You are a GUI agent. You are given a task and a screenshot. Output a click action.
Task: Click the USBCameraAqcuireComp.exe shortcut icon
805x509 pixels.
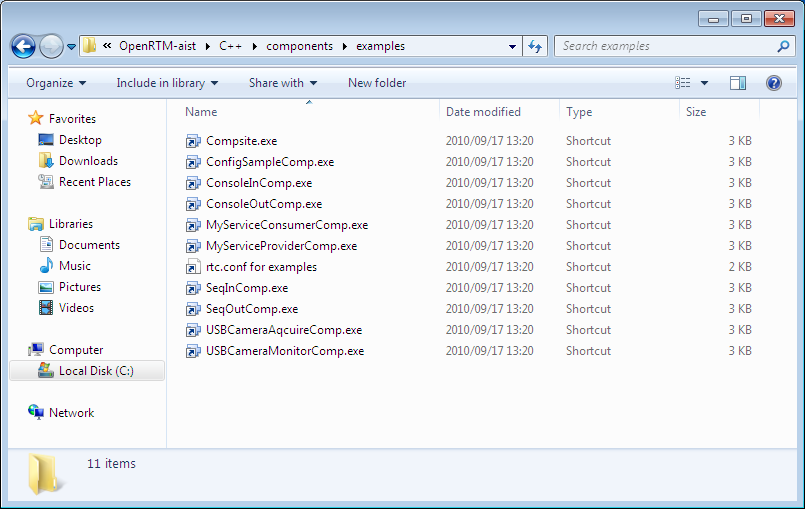click(193, 331)
